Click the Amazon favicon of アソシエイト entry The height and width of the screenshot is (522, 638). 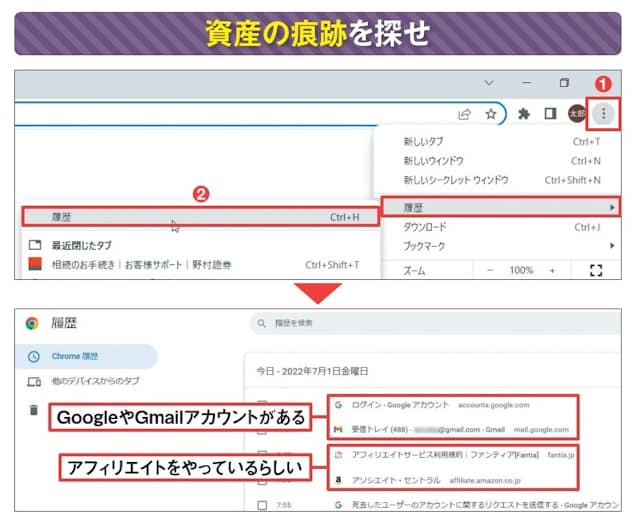pyautogui.click(x=338, y=481)
